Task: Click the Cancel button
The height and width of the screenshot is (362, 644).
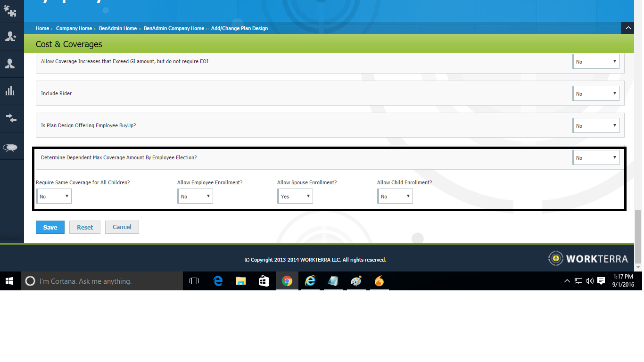Action: click(x=122, y=227)
